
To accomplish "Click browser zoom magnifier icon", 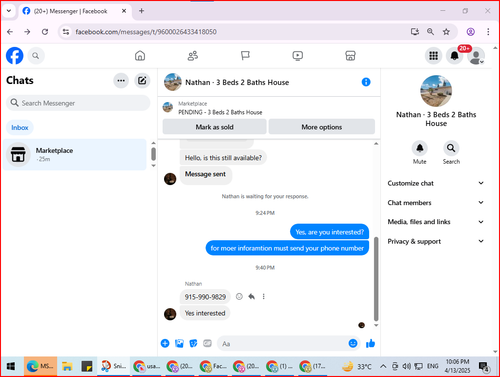I will [x=430, y=32].
